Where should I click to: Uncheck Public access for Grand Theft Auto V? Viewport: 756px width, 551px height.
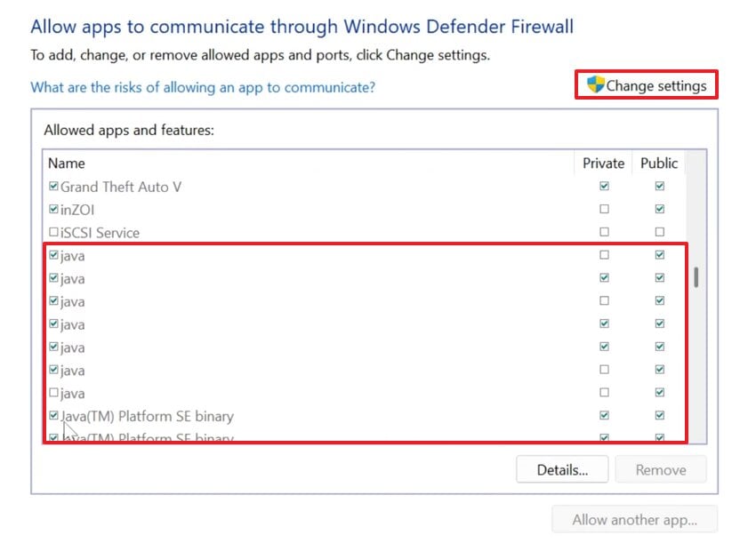tap(659, 186)
